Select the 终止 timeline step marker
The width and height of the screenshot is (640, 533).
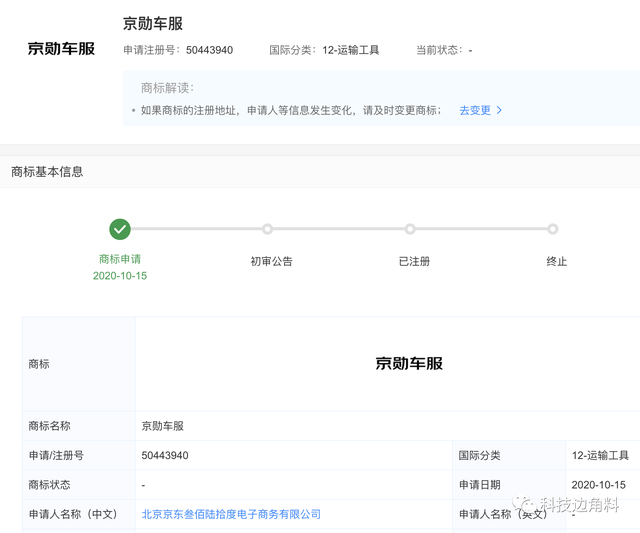click(553, 229)
